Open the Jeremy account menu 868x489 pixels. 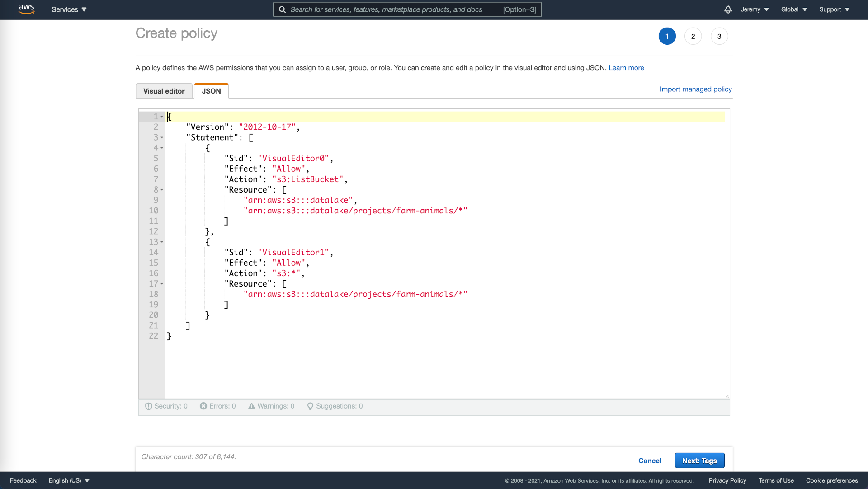(755, 9)
